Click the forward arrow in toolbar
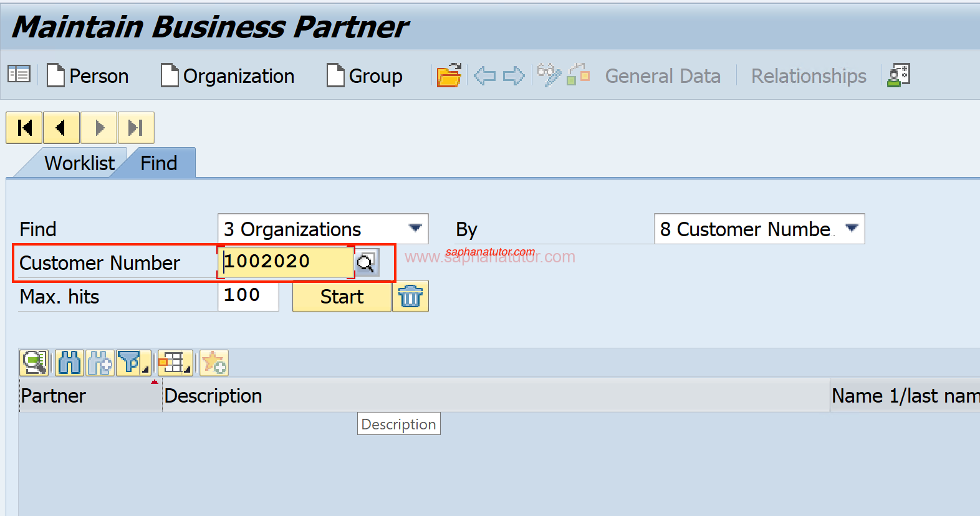 click(x=514, y=76)
